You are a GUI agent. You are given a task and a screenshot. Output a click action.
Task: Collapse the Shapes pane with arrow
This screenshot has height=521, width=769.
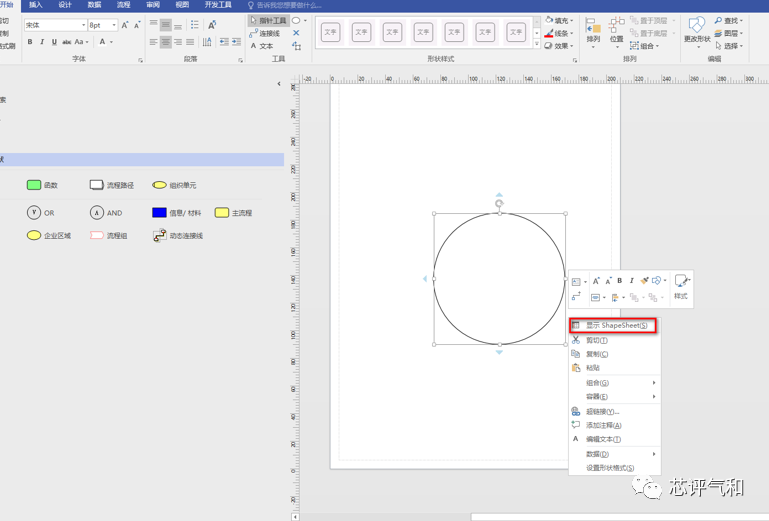tap(279, 84)
